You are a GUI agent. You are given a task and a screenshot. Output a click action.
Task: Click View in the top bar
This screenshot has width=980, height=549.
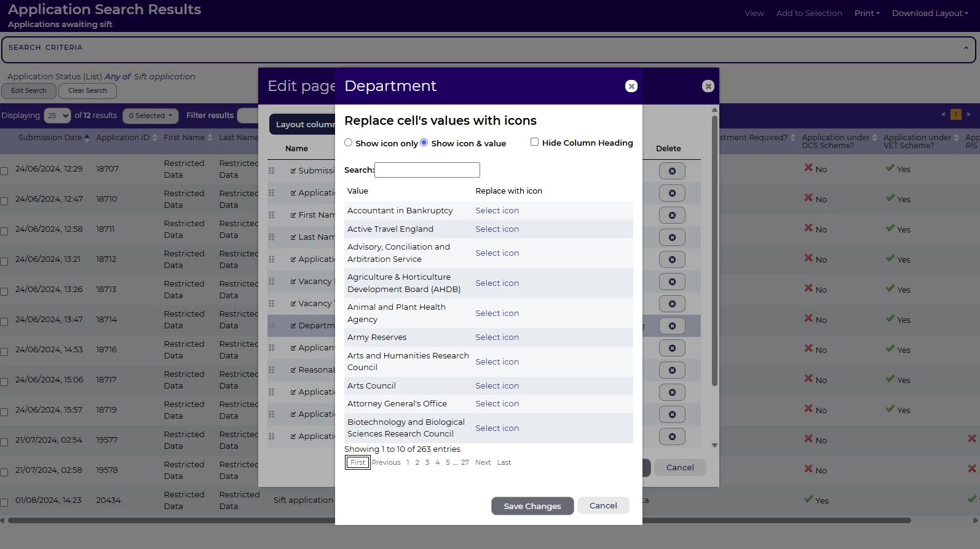[x=754, y=13]
